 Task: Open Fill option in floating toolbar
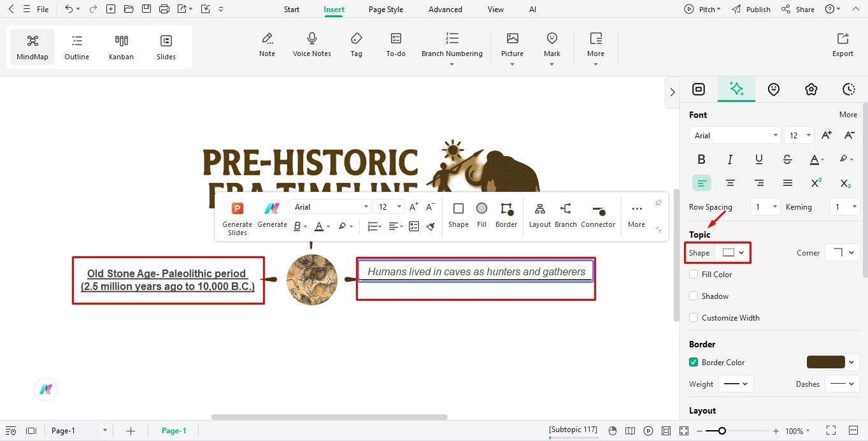[482, 215]
